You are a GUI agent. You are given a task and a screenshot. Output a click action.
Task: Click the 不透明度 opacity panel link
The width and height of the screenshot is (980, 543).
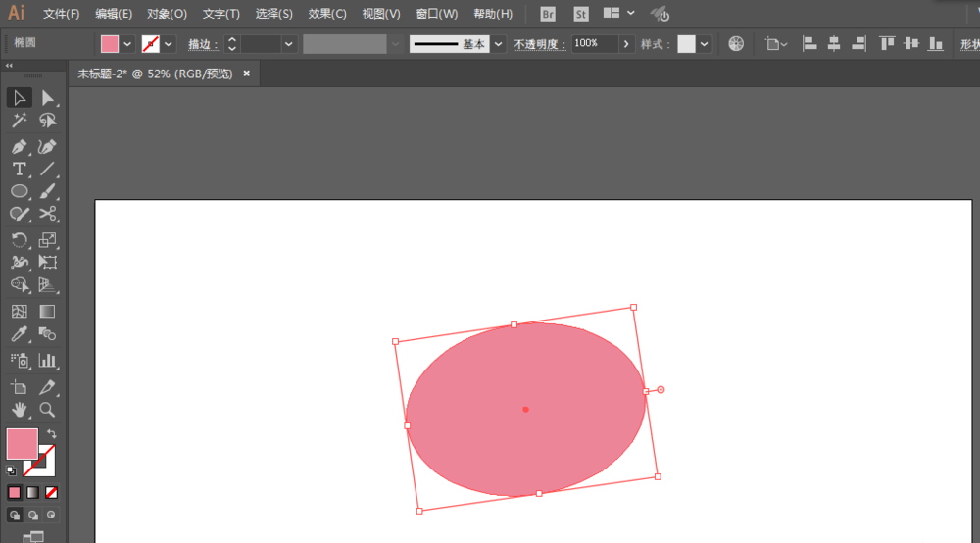(x=539, y=44)
